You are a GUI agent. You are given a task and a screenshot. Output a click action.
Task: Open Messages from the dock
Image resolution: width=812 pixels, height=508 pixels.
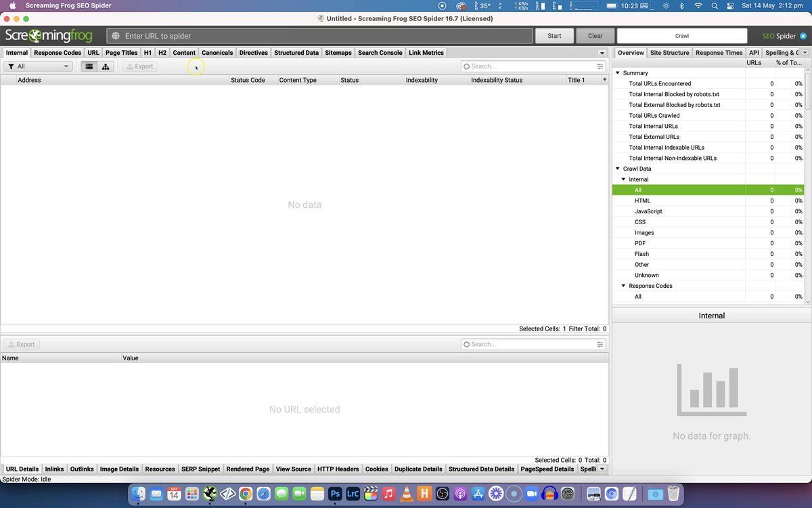(x=281, y=494)
